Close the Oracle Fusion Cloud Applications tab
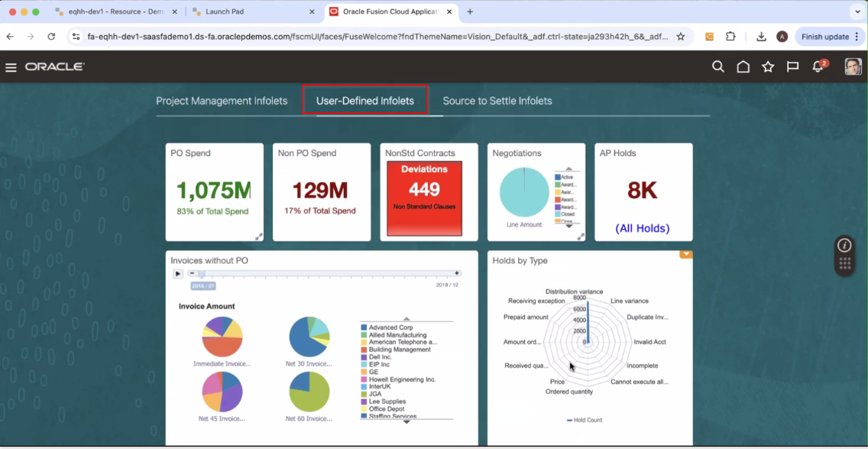This screenshot has width=868, height=449. point(449,11)
